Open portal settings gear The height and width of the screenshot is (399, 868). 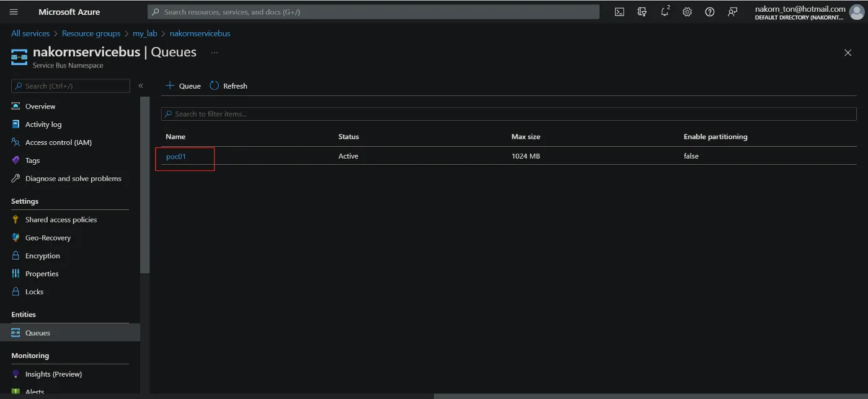(687, 12)
